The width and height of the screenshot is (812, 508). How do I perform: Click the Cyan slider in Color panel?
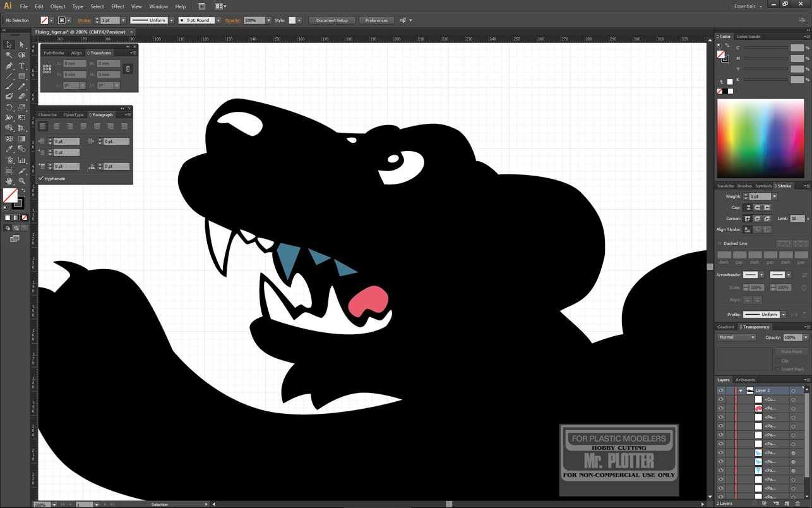click(766, 48)
